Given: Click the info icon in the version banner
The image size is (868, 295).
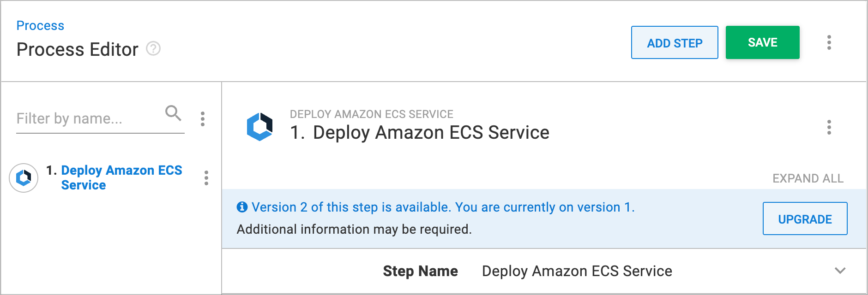Looking at the screenshot, I should [242, 207].
